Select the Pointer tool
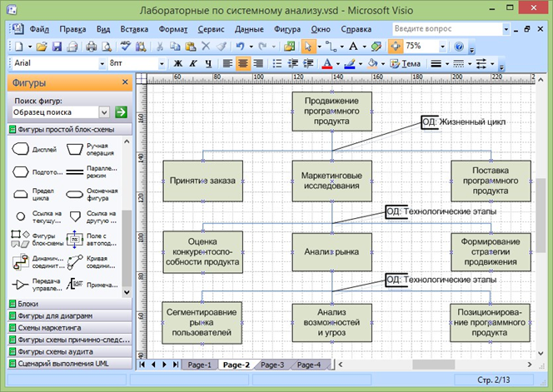The height and width of the screenshot is (392, 553). pos(308,46)
